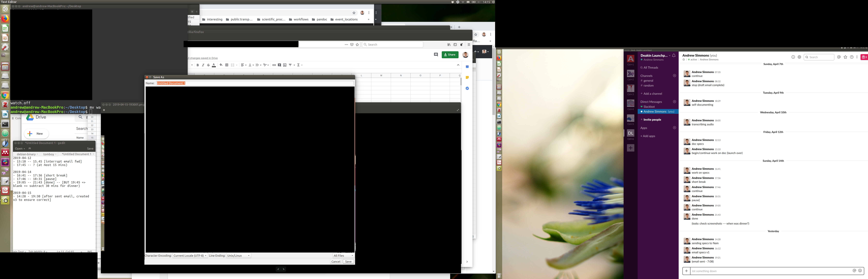Open the #general channel
Viewport: 868px width, 279px height.
tap(648, 81)
